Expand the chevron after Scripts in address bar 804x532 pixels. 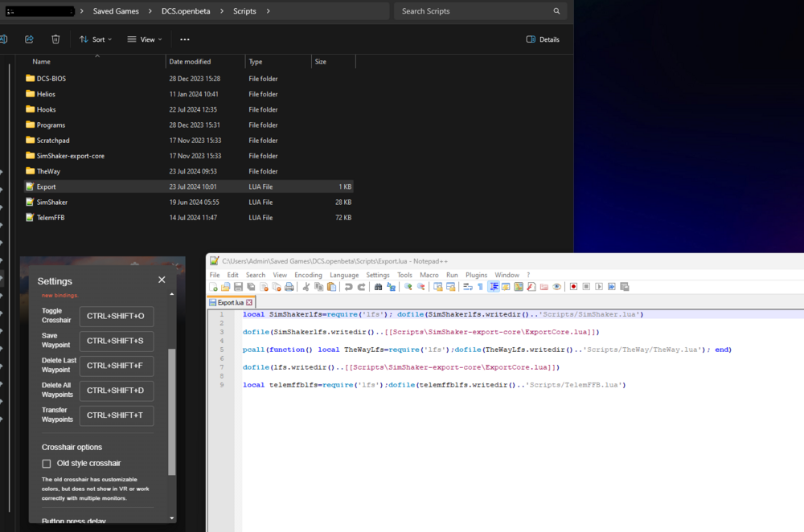point(268,11)
